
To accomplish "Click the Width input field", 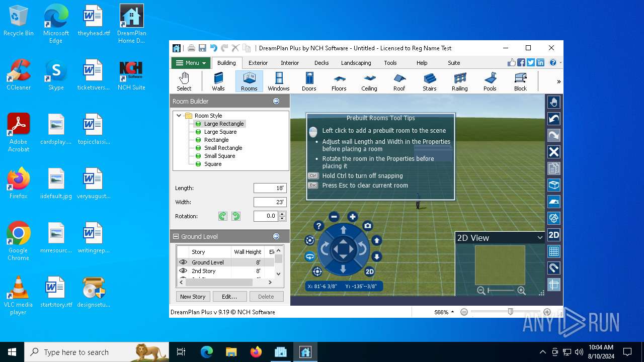I will [270, 202].
